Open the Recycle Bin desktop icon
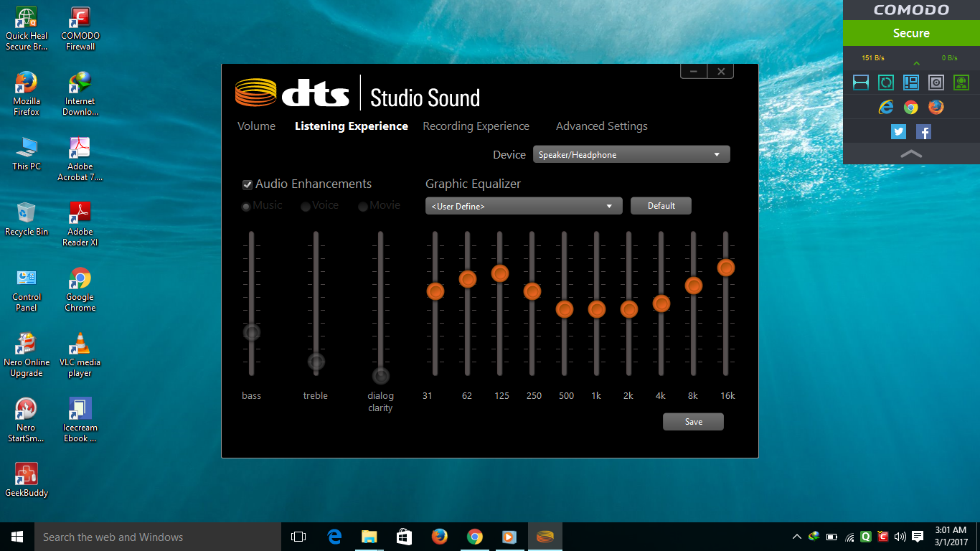The width and height of the screenshot is (980, 551). [27, 219]
